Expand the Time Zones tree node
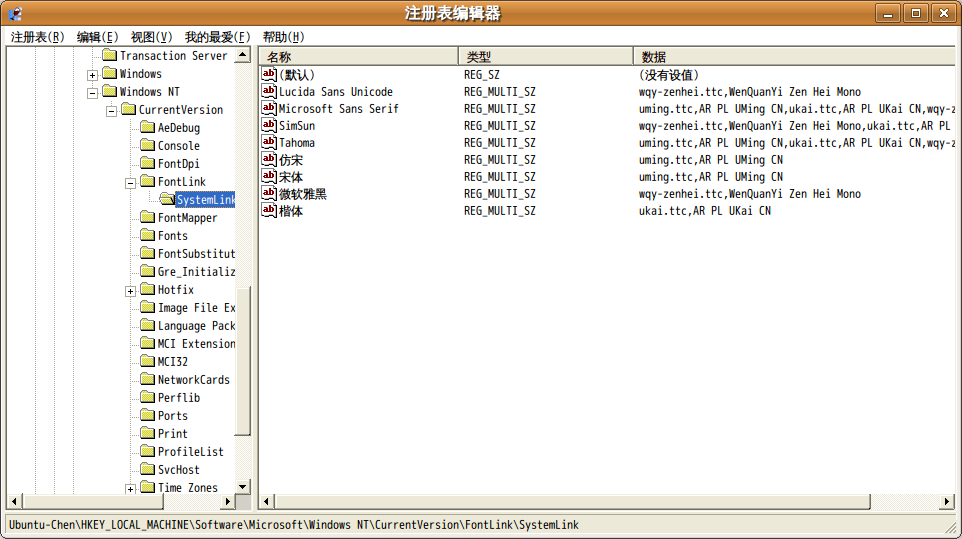This screenshot has width=962, height=539. click(130, 489)
